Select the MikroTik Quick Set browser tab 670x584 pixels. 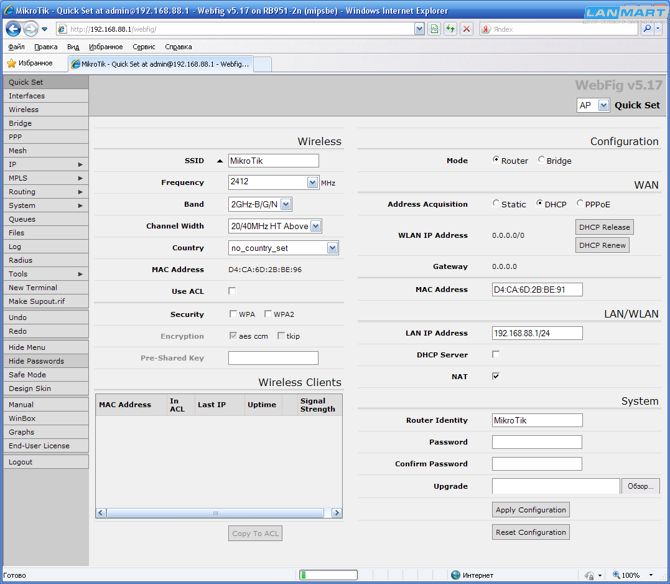160,64
